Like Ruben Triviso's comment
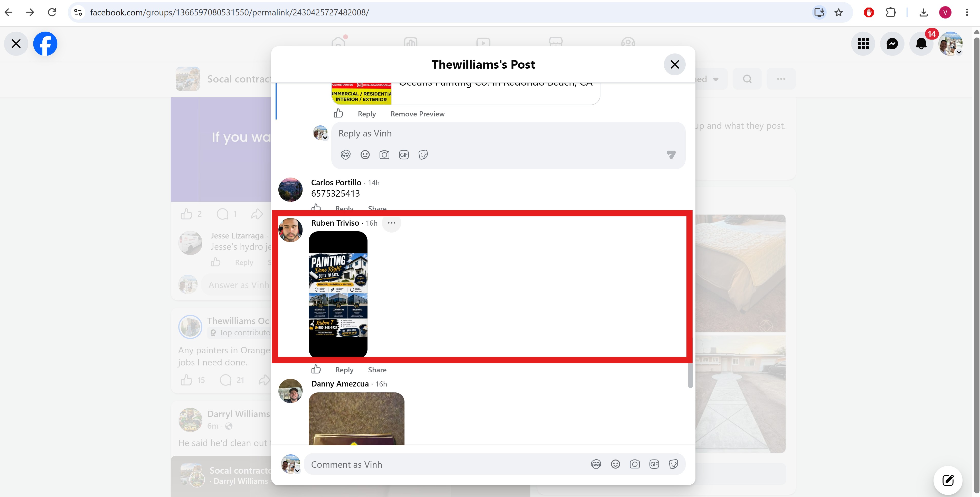 click(x=316, y=369)
